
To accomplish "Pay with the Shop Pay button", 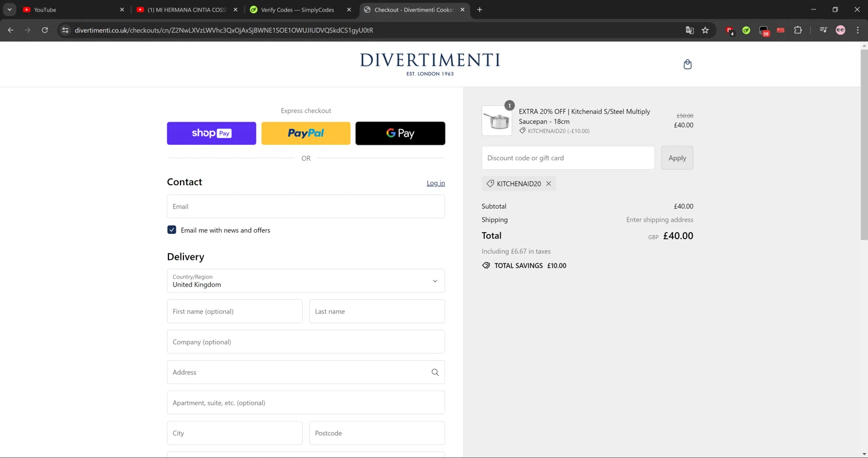I will [x=211, y=133].
